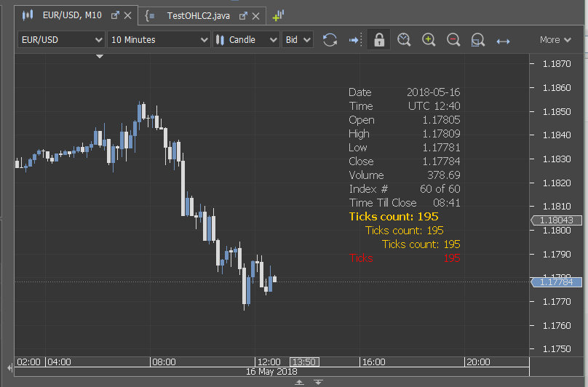Click the zoom to area icon
588x387 pixels.
pos(477,40)
